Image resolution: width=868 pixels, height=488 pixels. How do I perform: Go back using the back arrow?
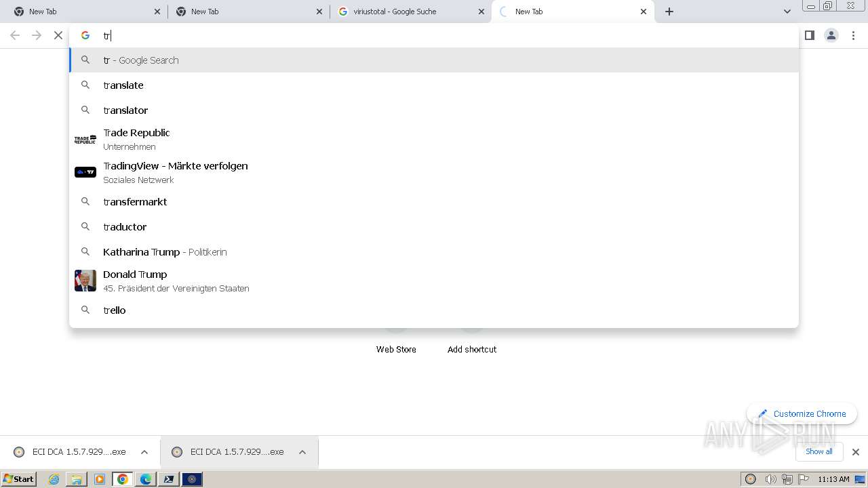tap(15, 35)
